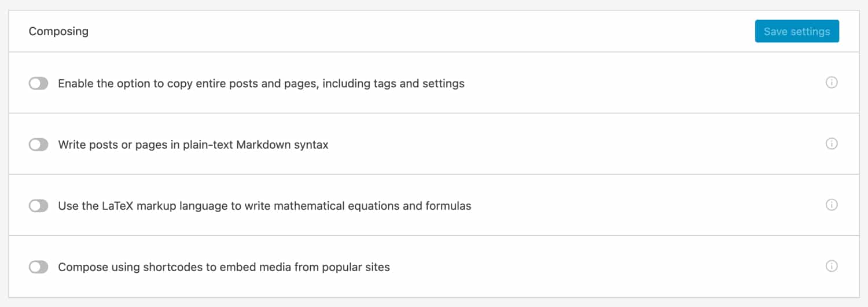868x307 pixels.
Task: Toggle on plain-text Markdown writing
Action: [39, 145]
